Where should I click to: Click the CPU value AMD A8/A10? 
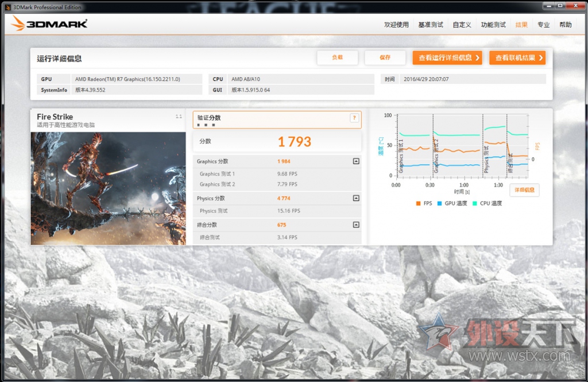[x=246, y=79]
